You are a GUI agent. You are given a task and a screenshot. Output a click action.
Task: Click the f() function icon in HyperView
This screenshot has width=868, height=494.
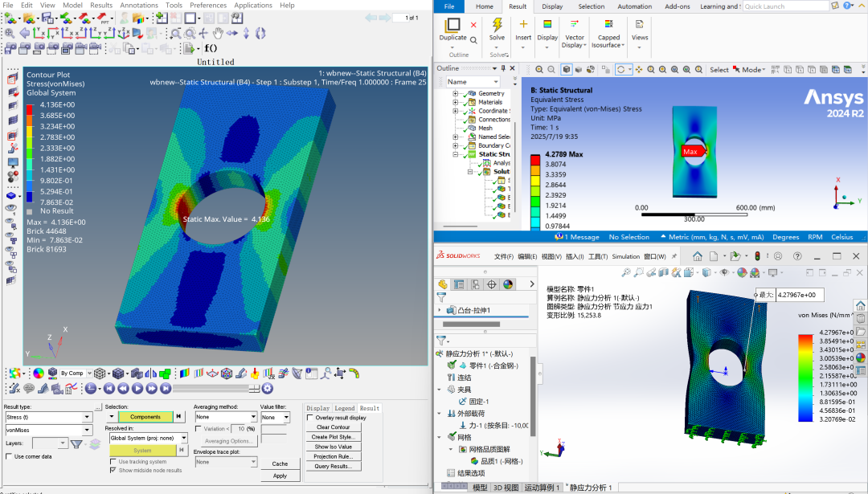pyautogui.click(x=211, y=48)
